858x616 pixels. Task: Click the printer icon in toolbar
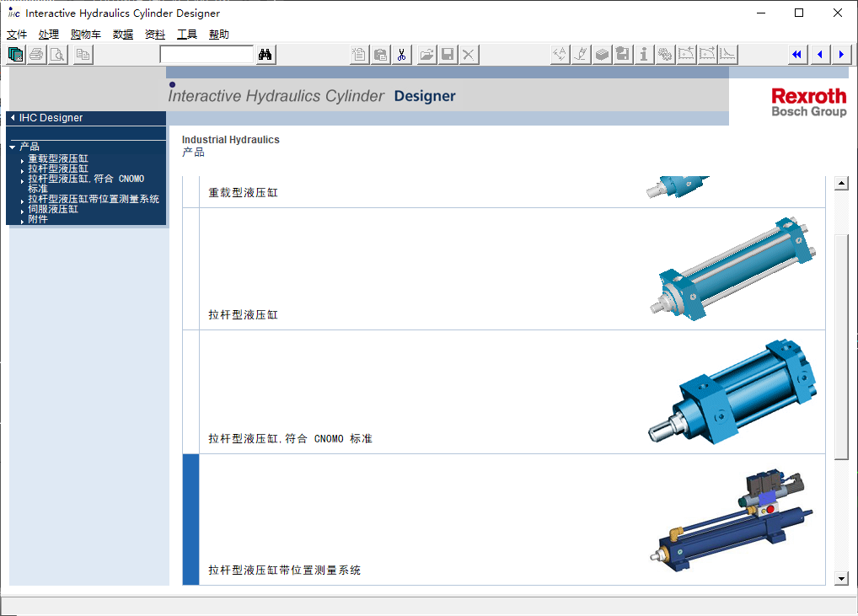point(37,55)
